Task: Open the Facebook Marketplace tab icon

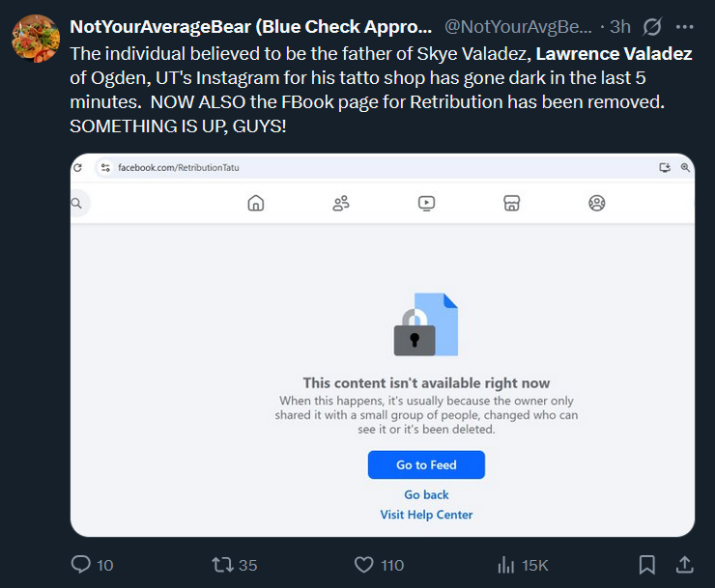Action: 512,203
